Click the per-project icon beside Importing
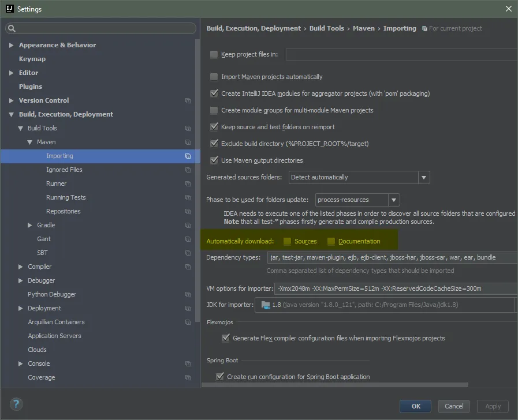518x420 pixels. [188, 156]
